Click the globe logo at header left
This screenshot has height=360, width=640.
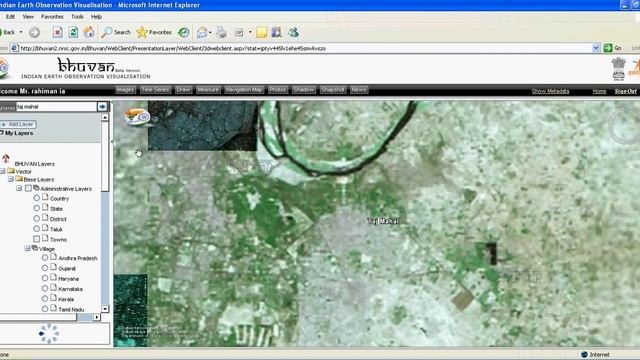(4, 68)
